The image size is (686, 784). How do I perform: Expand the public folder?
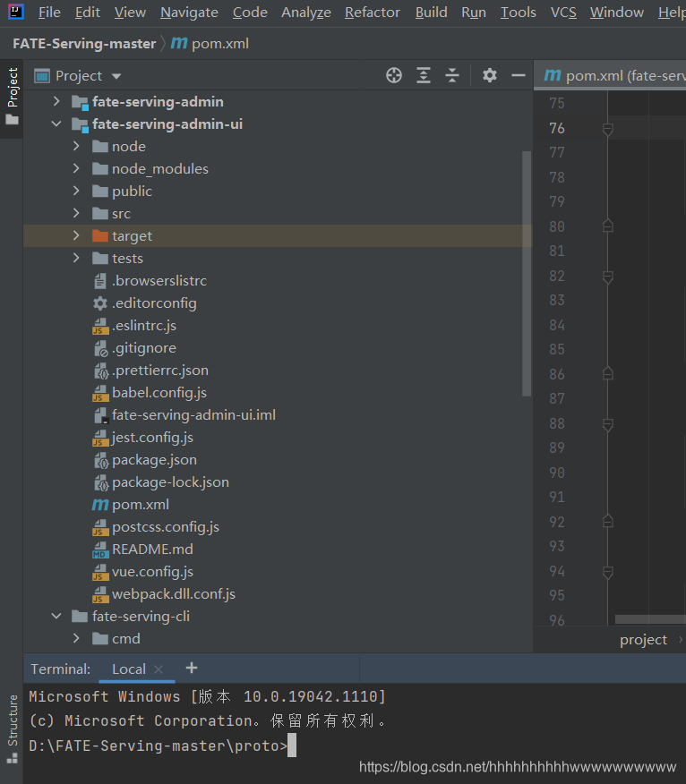[x=76, y=191]
